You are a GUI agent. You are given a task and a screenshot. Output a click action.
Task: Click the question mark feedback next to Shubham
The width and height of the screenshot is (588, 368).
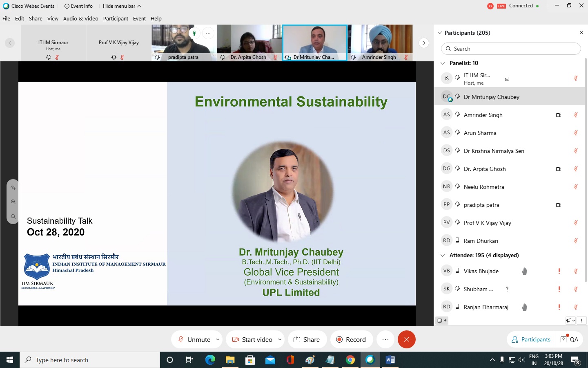[507, 289]
